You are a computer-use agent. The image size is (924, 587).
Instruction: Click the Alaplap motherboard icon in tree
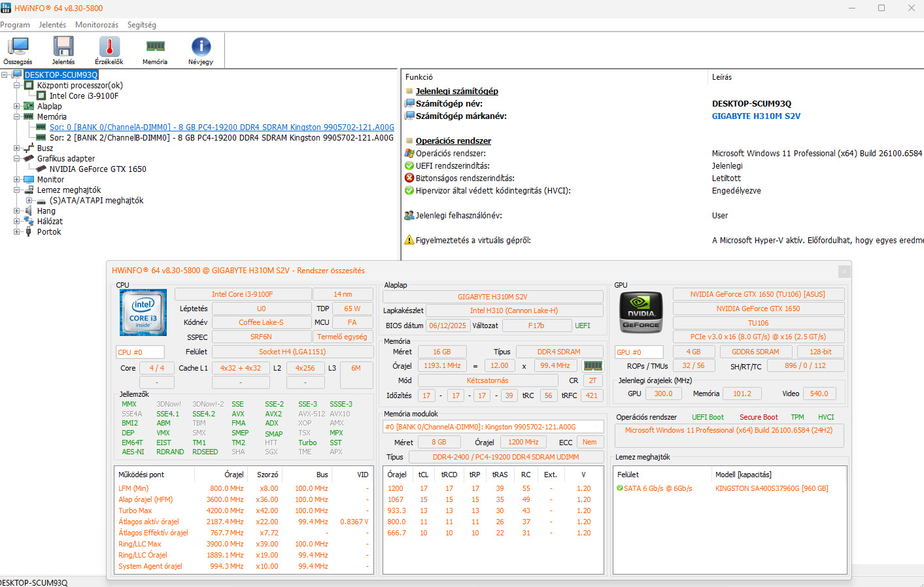pos(29,106)
